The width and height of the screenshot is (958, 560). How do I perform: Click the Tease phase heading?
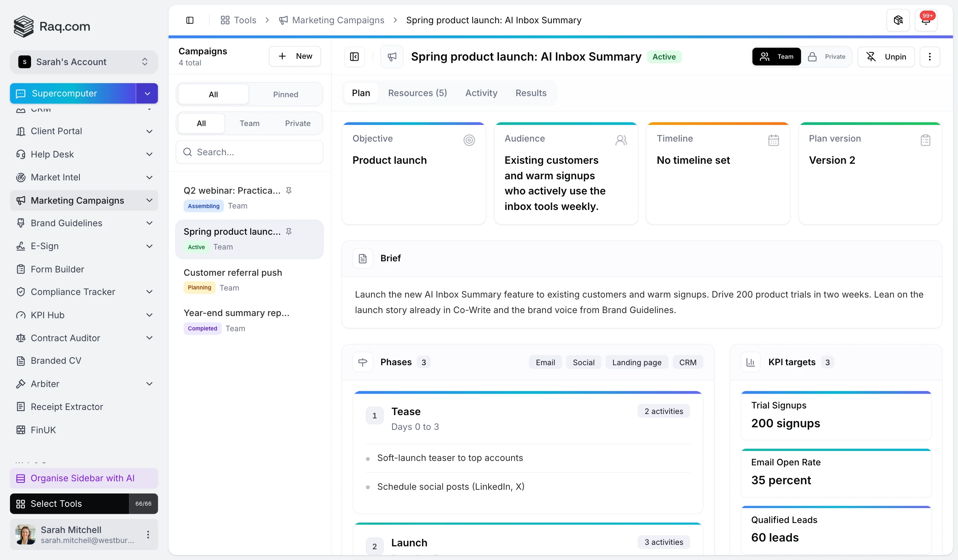[x=405, y=411]
